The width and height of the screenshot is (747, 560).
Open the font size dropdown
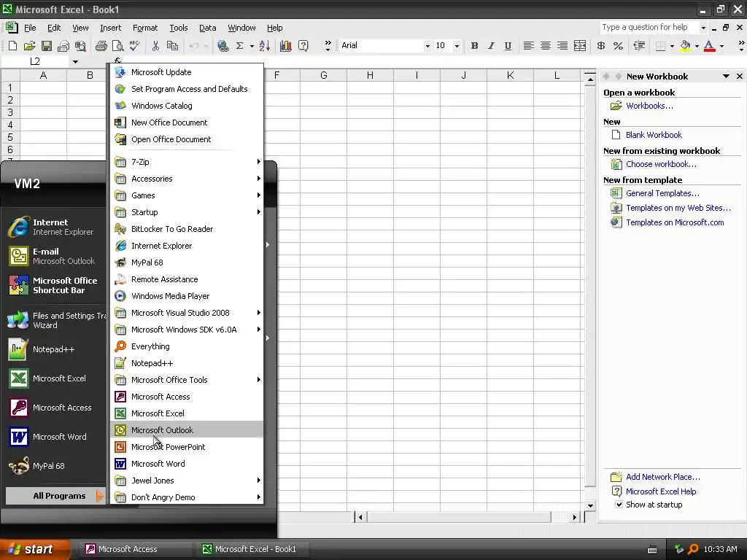[x=457, y=46]
